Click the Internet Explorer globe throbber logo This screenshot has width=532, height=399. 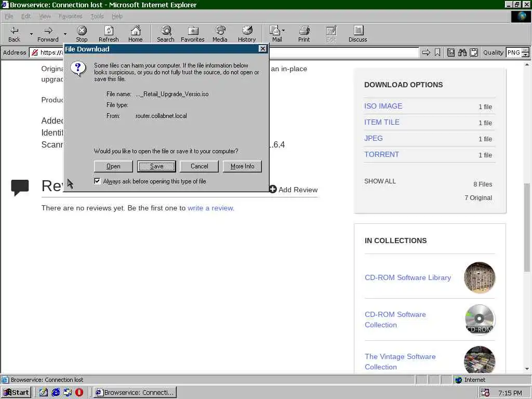click(x=521, y=16)
